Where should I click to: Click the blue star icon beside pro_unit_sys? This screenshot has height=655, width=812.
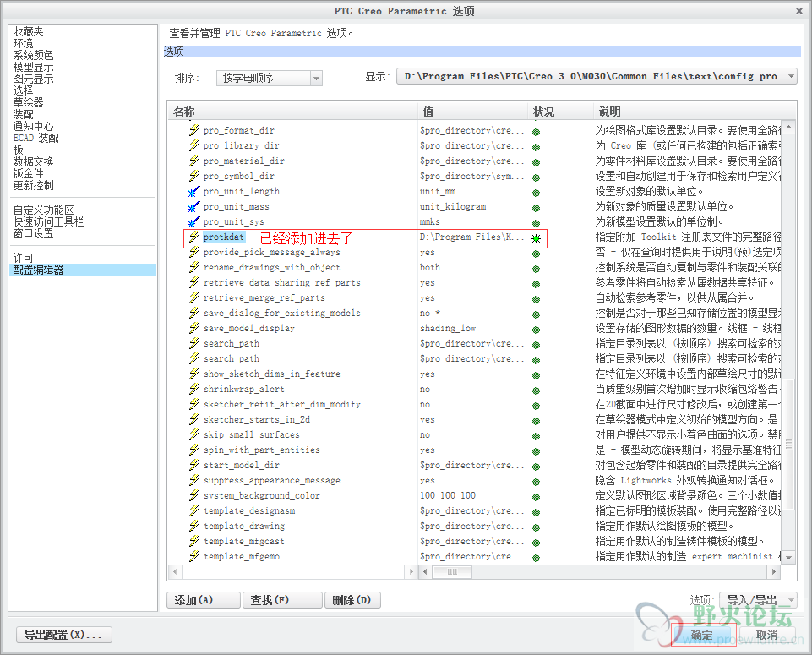193,221
